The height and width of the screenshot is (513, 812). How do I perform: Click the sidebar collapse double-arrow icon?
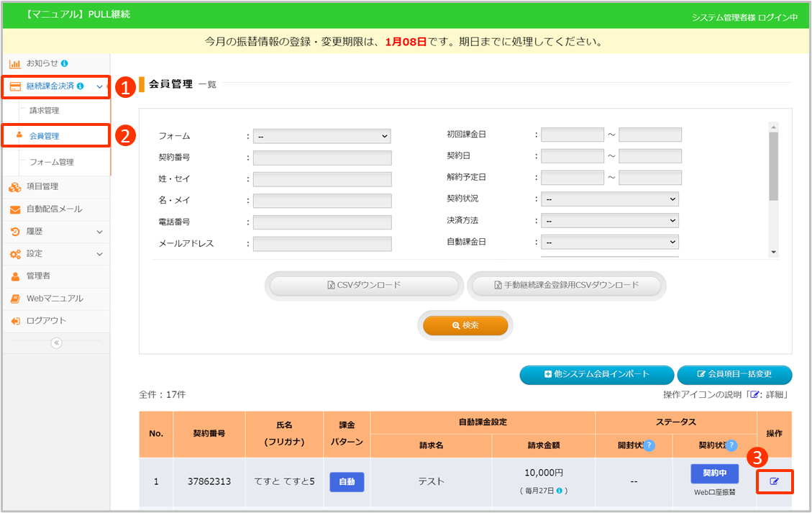56,343
